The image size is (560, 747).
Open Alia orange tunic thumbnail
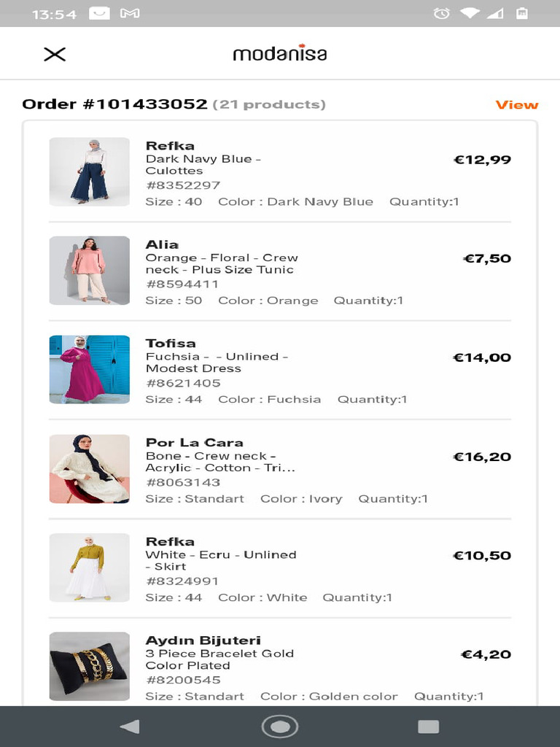click(x=89, y=270)
